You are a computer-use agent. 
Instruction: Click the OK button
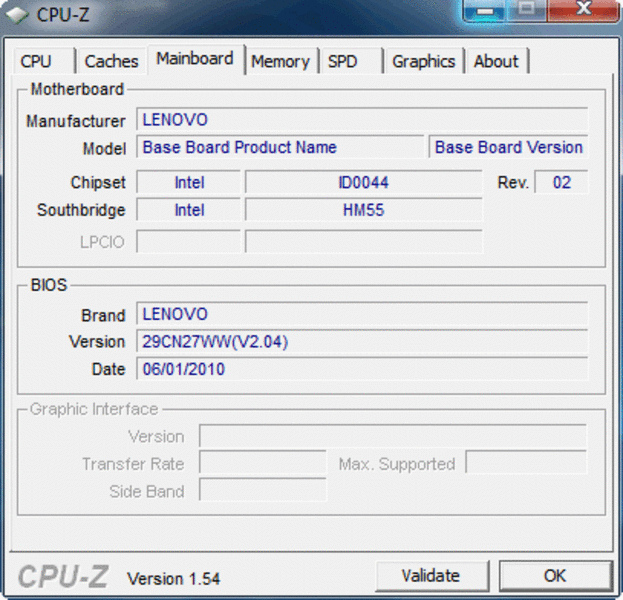click(555, 575)
